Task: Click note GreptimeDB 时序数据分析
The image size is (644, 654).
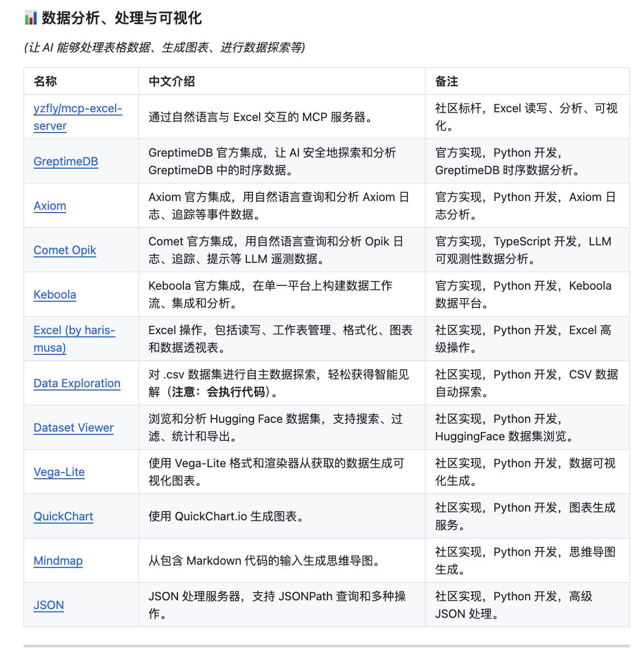Action: click(507, 162)
